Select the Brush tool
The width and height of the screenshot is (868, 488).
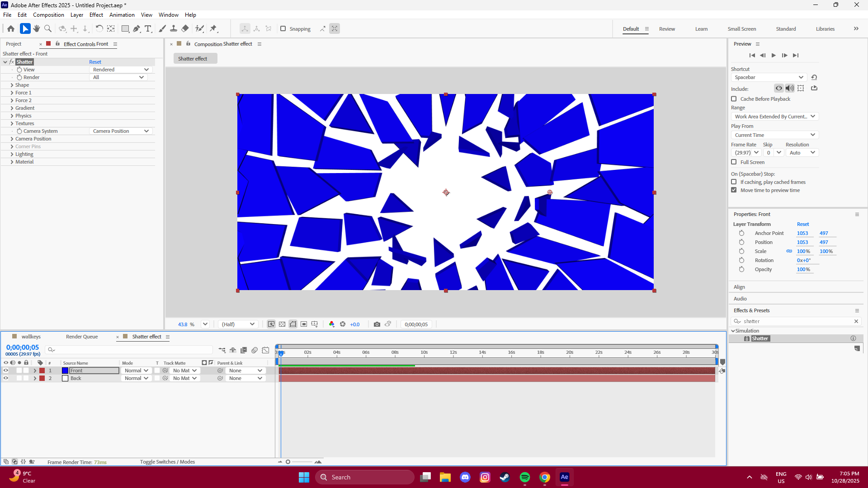coord(162,28)
